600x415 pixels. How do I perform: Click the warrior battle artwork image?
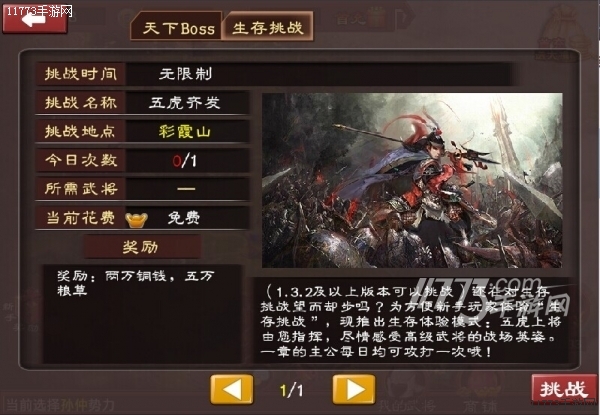click(x=412, y=180)
